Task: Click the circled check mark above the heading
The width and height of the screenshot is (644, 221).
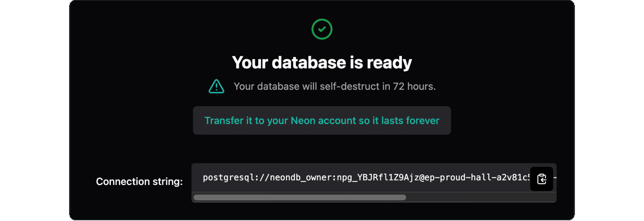Action: click(322, 29)
